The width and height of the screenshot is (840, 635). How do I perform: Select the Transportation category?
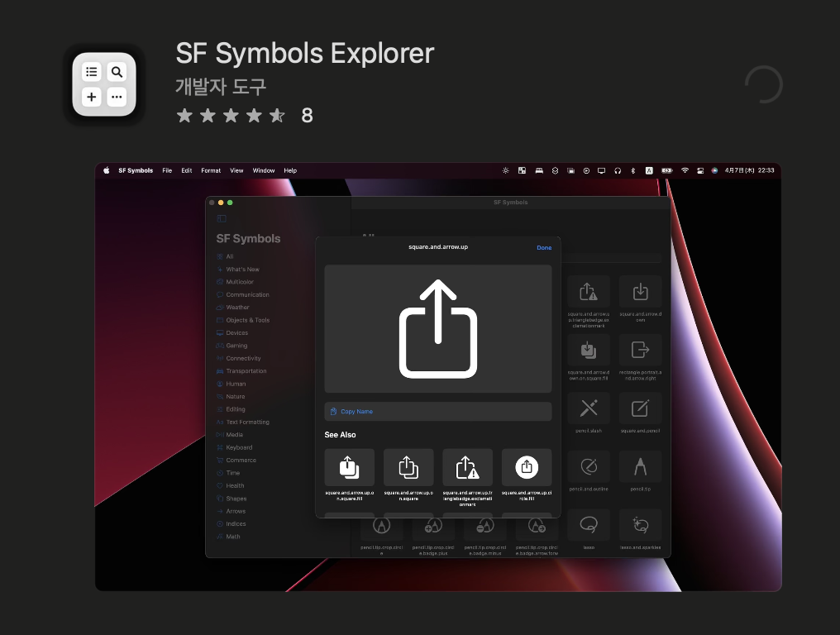[241, 370]
